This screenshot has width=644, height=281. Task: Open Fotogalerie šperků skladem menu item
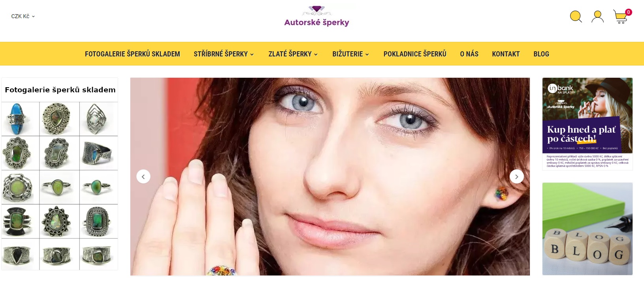point(132,54)
